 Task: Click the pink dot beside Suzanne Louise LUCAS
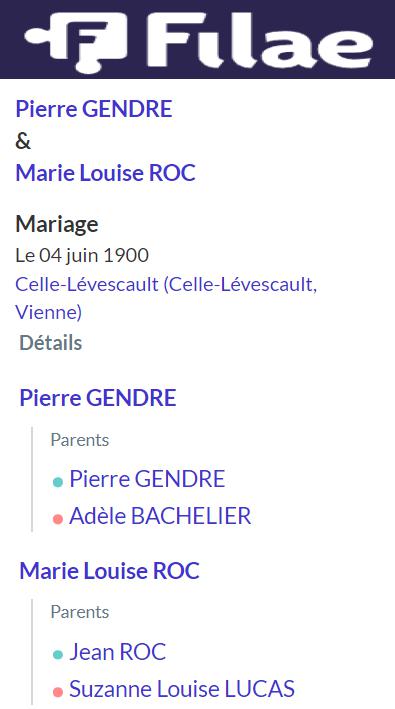[x=57, y=692]
